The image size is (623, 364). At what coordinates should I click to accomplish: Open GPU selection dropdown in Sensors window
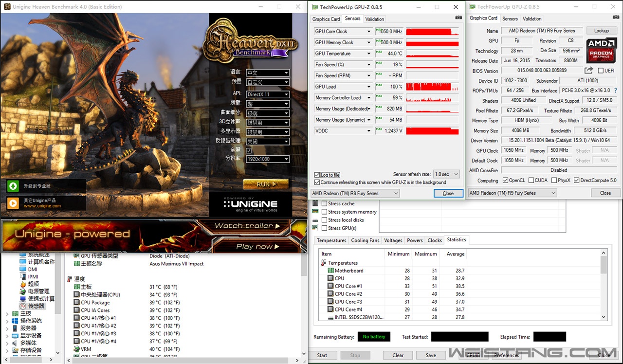coord(355,193)
